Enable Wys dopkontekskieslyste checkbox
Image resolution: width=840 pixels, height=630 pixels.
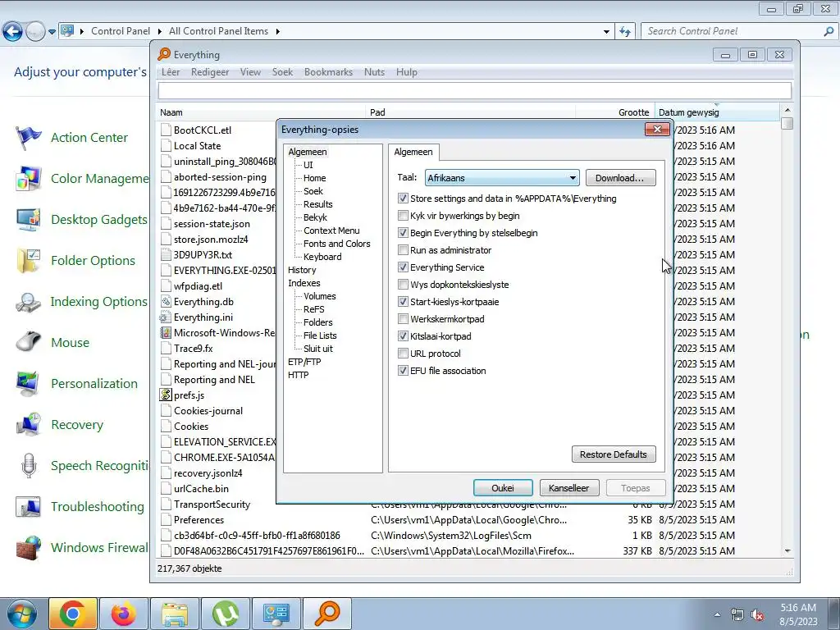(x=403, y=285)
